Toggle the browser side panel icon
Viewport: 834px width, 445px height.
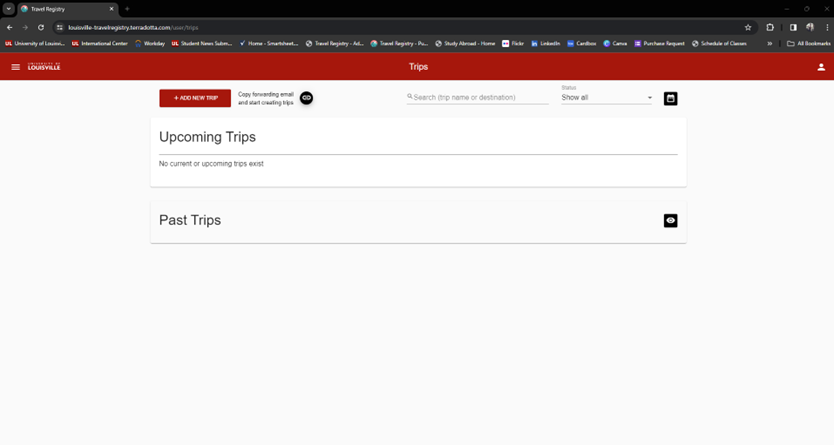(793, 28)
